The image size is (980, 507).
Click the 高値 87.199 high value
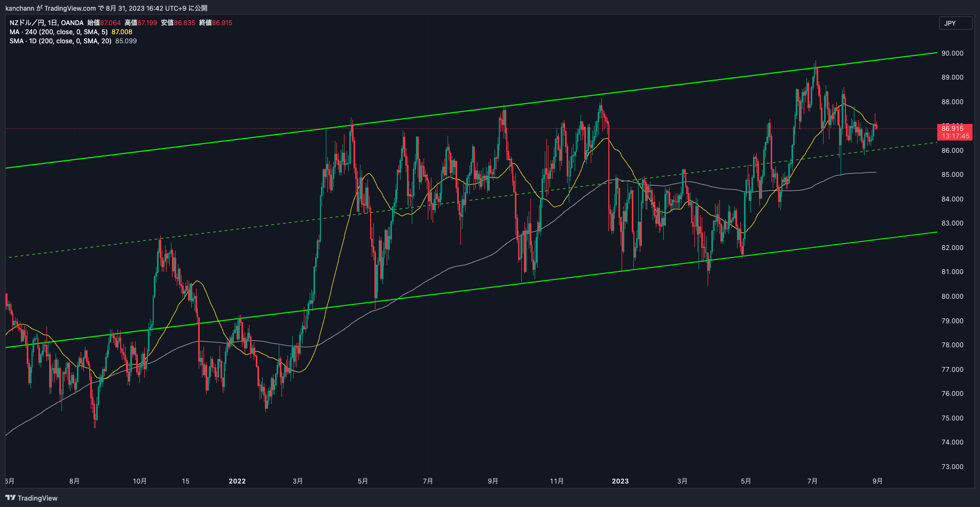point(141,23)
